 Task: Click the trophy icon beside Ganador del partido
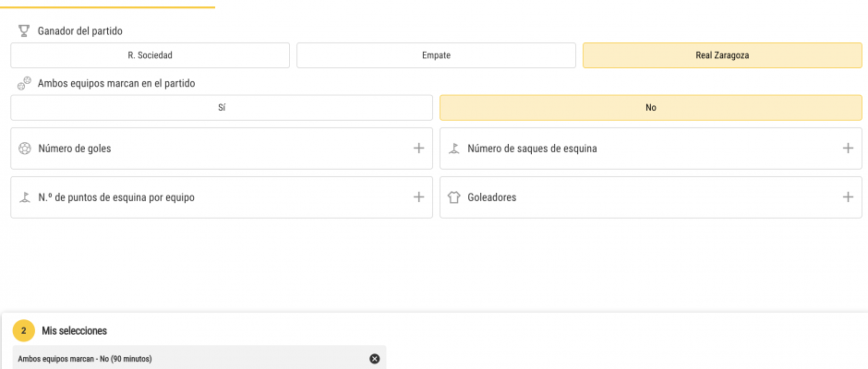click(x=23, y=31)
